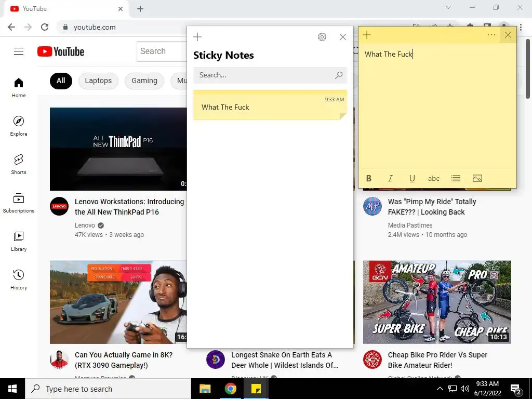
Task: Click Chrome icon in taskbar
Action: [230, 389]
